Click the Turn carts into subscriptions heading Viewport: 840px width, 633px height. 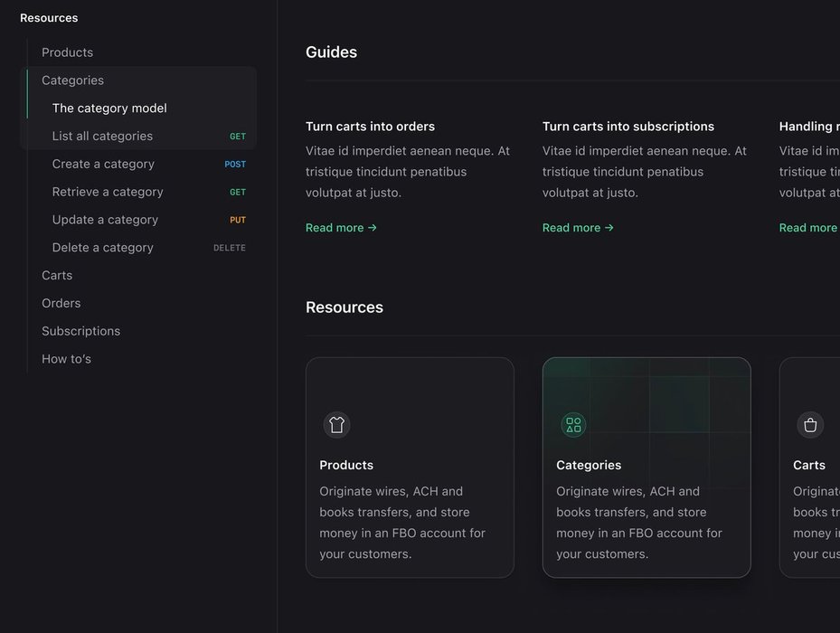(x=628, y=127)
